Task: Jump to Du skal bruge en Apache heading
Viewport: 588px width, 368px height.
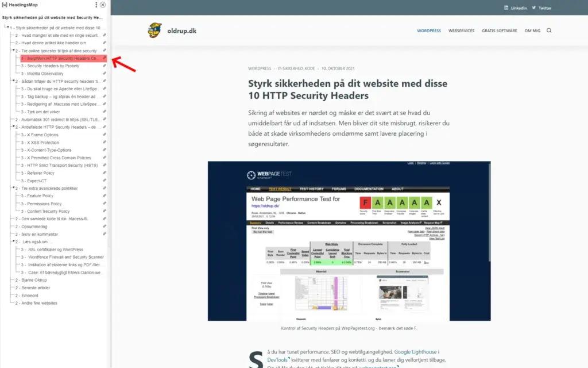Action: pos(59,89)
